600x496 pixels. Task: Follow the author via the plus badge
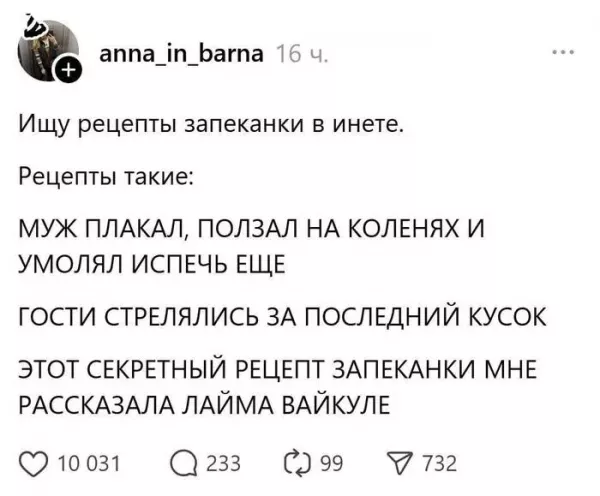(x=67, y=71)
